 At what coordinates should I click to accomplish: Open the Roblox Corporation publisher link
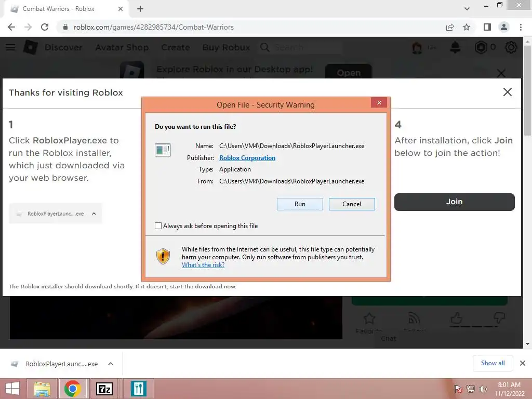(247, 158)
